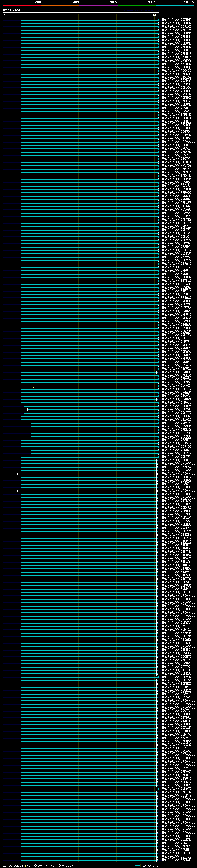Select hit UniRef100_Q9LN13

coord(177,145)
